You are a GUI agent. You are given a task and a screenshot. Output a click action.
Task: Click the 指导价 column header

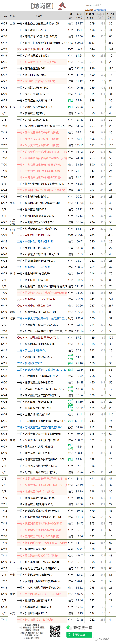click(101, 16)
